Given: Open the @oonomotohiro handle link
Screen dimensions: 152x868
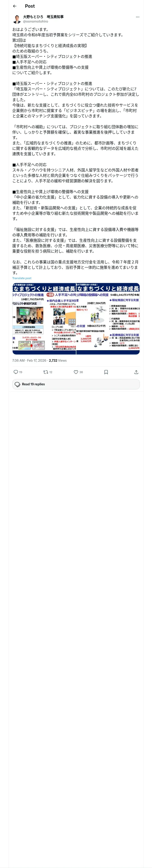Looking at the screenshot, I should (x=35, y=21).
